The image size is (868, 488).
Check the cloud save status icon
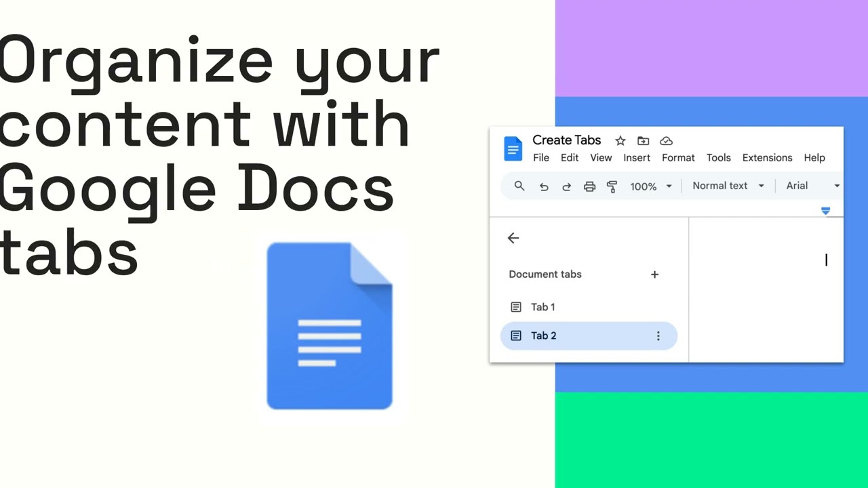[666, 141]
